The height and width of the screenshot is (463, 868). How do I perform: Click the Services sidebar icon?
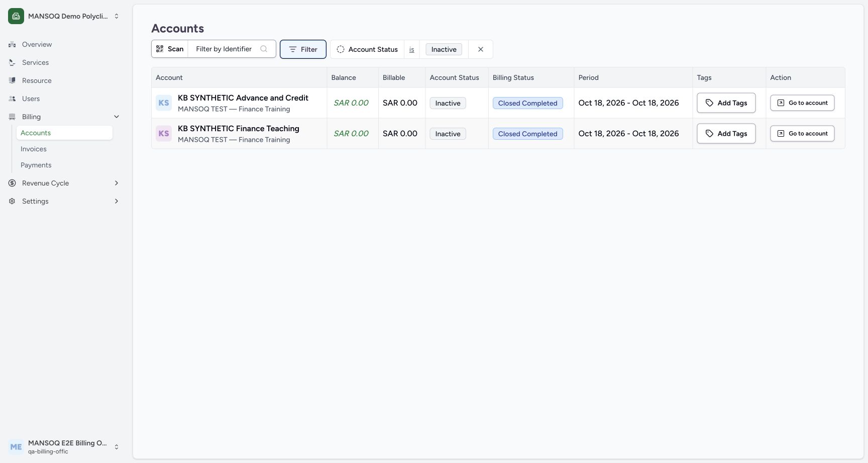12,62
